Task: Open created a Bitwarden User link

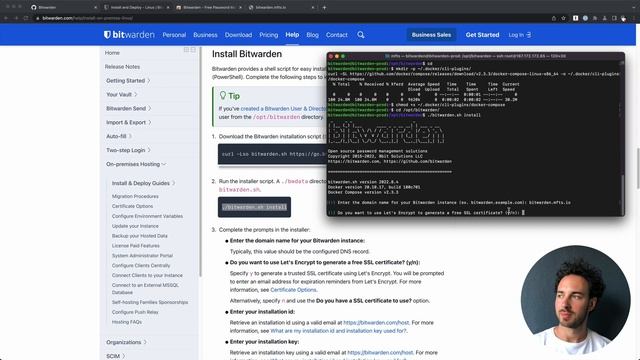Action: pos(283,109)
